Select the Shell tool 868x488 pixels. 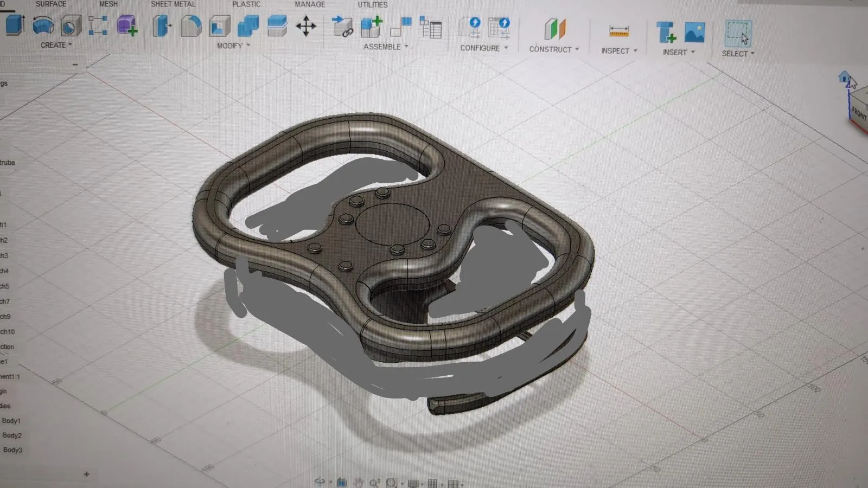(x=220, y=26)
